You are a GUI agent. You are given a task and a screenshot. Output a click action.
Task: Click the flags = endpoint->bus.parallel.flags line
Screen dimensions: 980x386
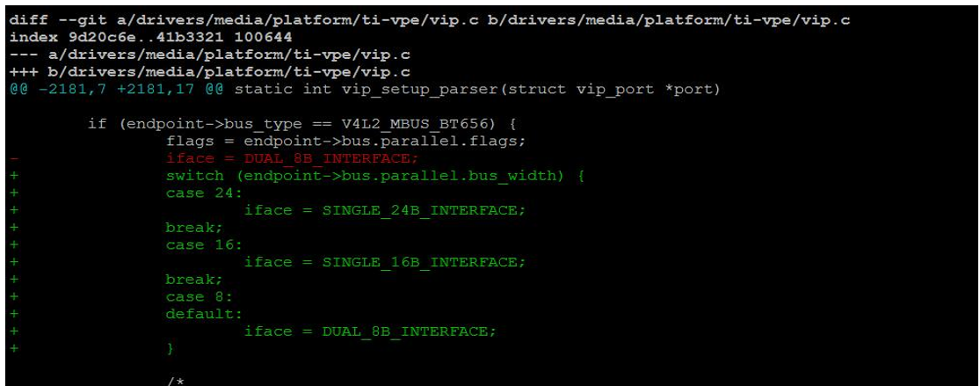coord(345,142)
